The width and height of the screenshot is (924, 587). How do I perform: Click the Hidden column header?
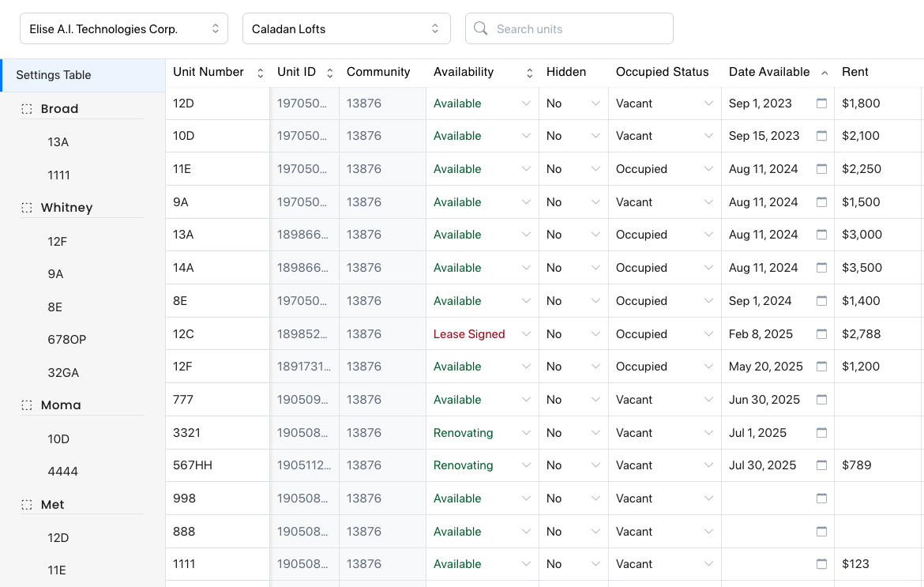click(566, 72)
